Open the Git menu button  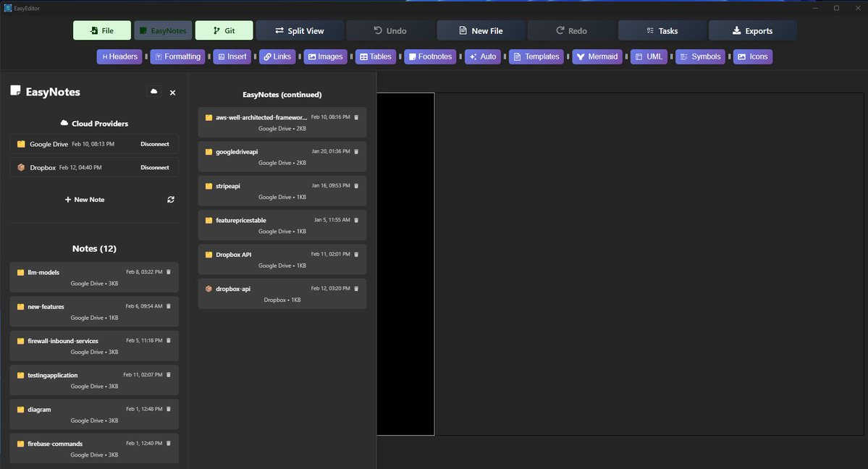point(224,30)
